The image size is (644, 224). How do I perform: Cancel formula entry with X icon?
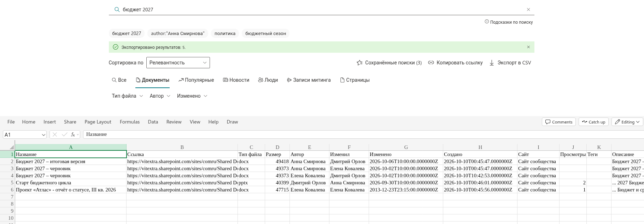(x=55, y=134)
